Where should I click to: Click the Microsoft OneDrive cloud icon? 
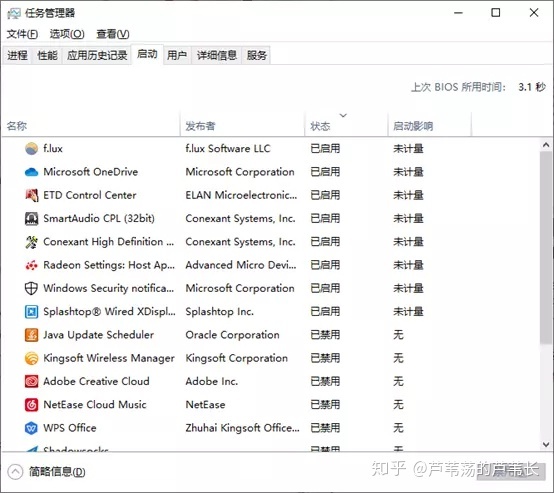[31, 172]
